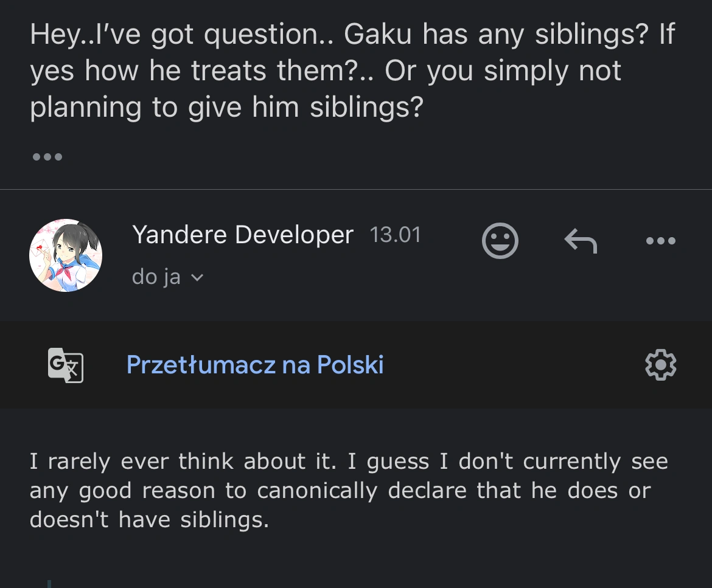
Task: Click Yandere Developer's profile avatar
Action: 65,255
